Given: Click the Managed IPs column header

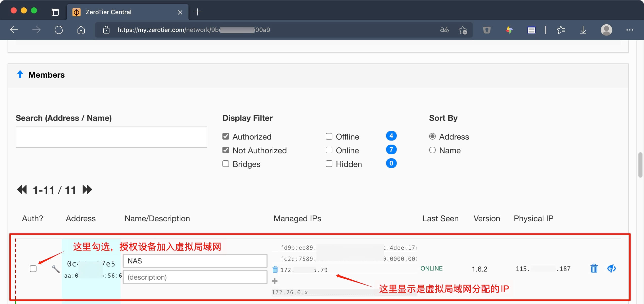Looking at the screenshot, I should click(x=297, y=218).
